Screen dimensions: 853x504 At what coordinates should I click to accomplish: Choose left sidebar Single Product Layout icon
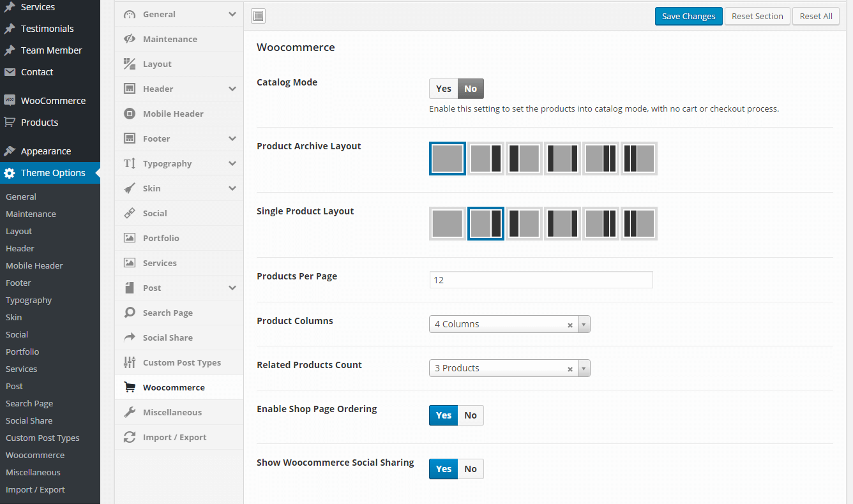pyautogui.click(x=524, y=223)
